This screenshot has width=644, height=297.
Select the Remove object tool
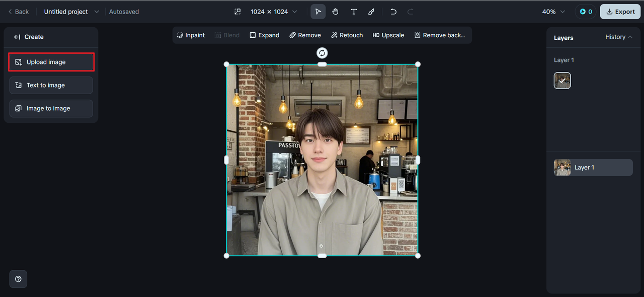click(x=305, y=35)
